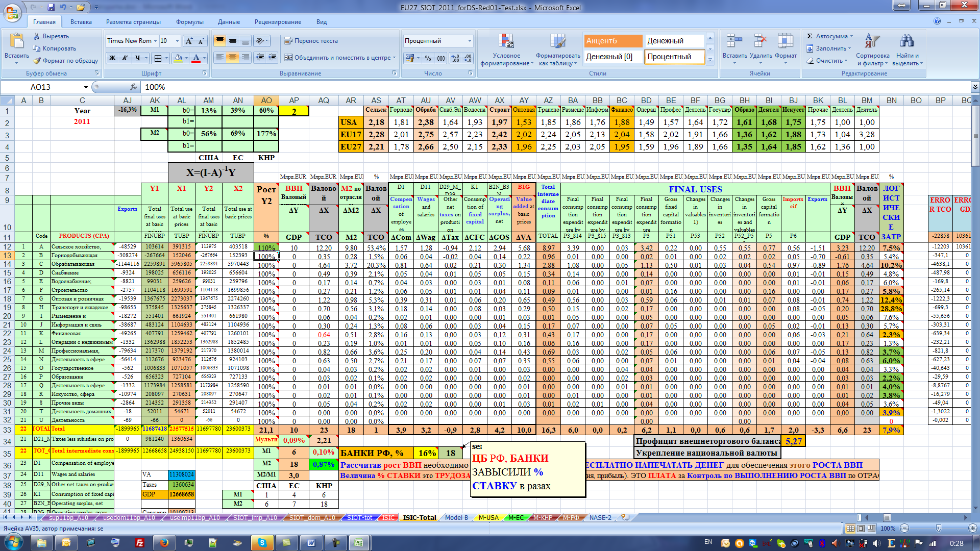Click the borders icon in Шрифт group
Image resolution: width=980 pixels, height=551 pixels.
(158, 58)
